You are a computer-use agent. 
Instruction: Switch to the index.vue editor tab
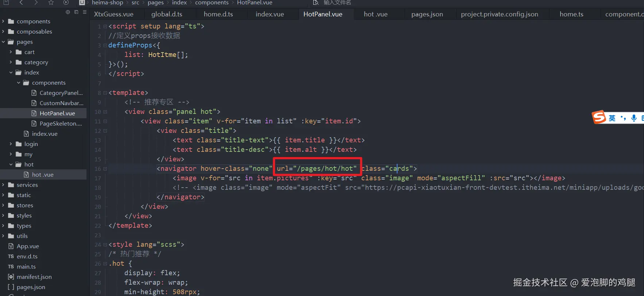click(270, 14)
